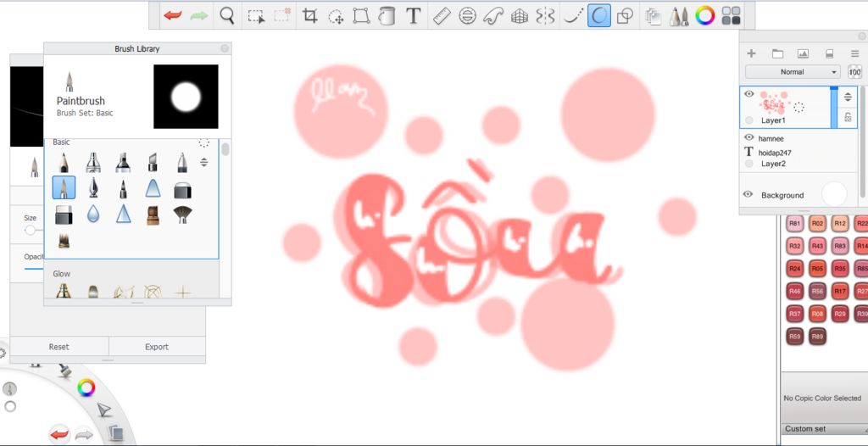Pick the bristle brush in last Basic row
The width and height of the screenshot is (868, 446).
[64, 241]
